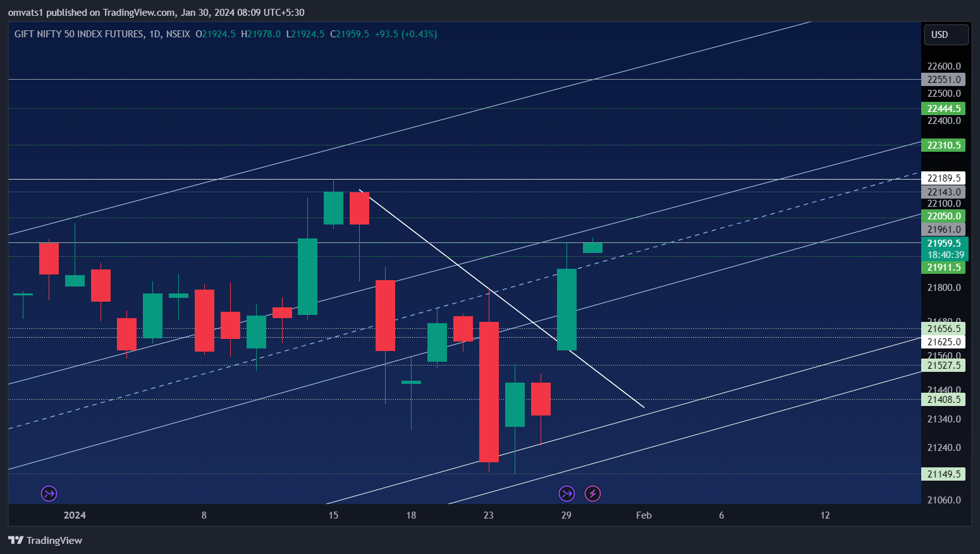This screenshot has height=554, width=980.
Task: Click the low value L21924.5 in header
Action: point(305,34)
